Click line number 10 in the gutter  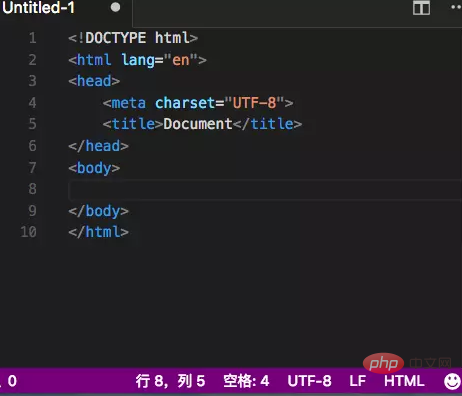click(29, 232)
